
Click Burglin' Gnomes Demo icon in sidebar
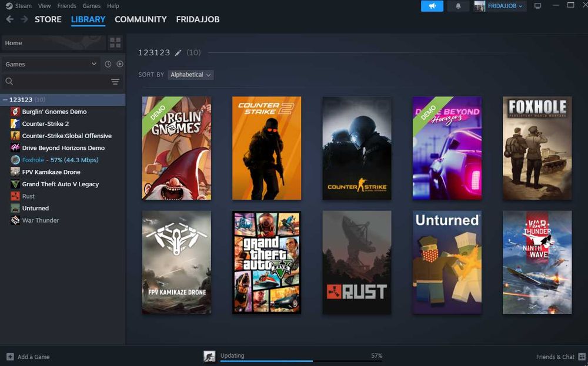(15, 111)
